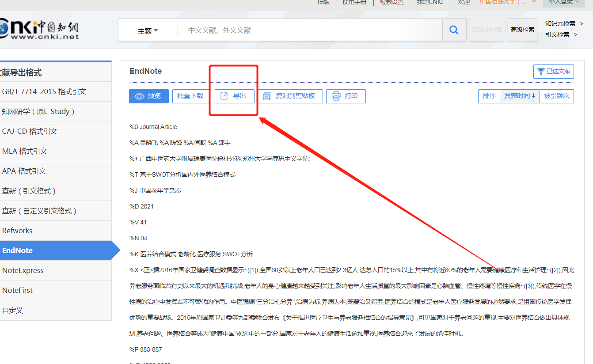Open 检索设置 in the top menu
Screen dimensions: 593x364
point(392,2)
